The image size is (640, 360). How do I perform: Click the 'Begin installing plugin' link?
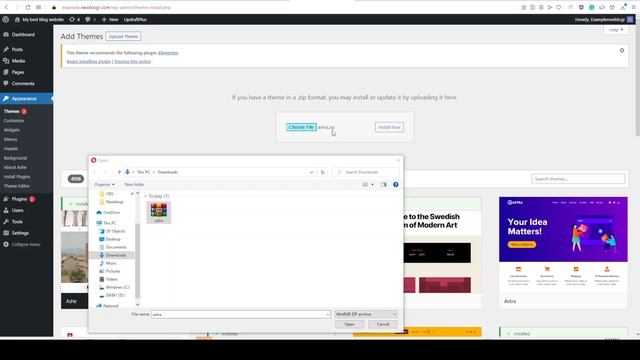(x=89, y=62)
